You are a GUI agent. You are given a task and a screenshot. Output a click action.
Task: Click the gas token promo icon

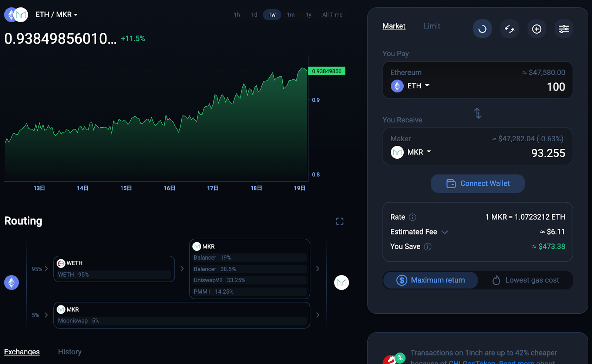coord(394,359)
